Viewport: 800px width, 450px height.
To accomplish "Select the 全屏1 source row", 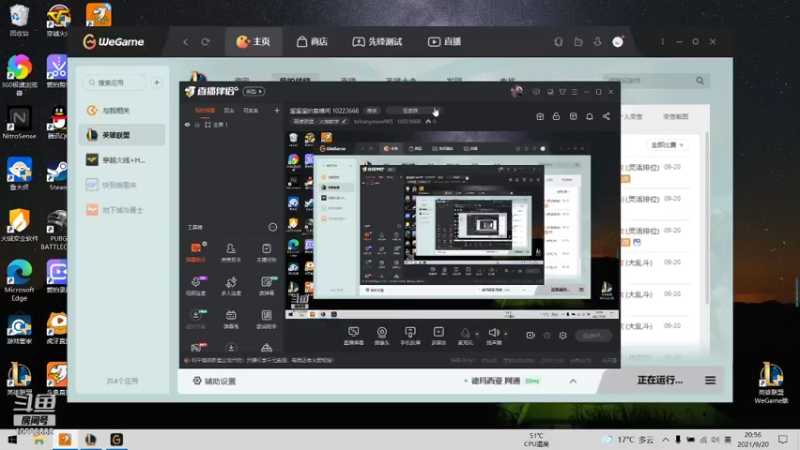I will (x=232, y=124).
